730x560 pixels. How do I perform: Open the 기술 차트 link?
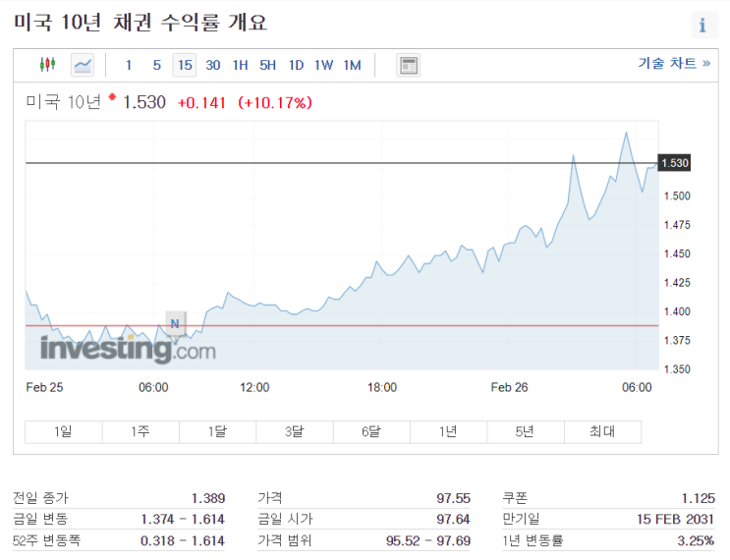pos(674,63)
